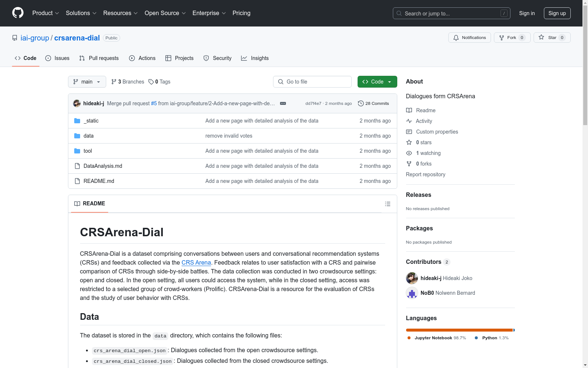Viewport: 588px width, 368px height.
Task: Open the Nolwenn Bernard contributor profile name
Action: pos(455,293)
